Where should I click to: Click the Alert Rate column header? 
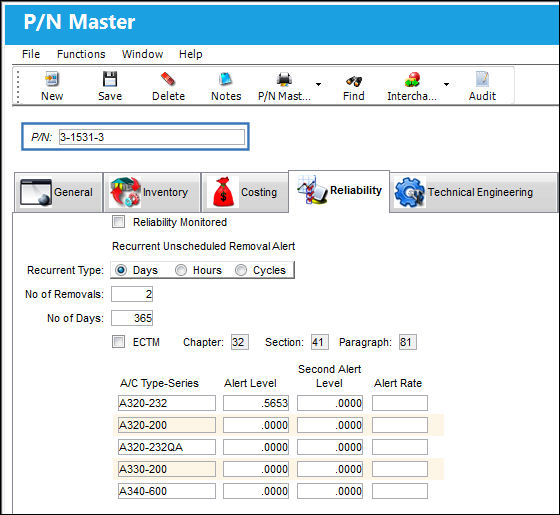[398, 383]
